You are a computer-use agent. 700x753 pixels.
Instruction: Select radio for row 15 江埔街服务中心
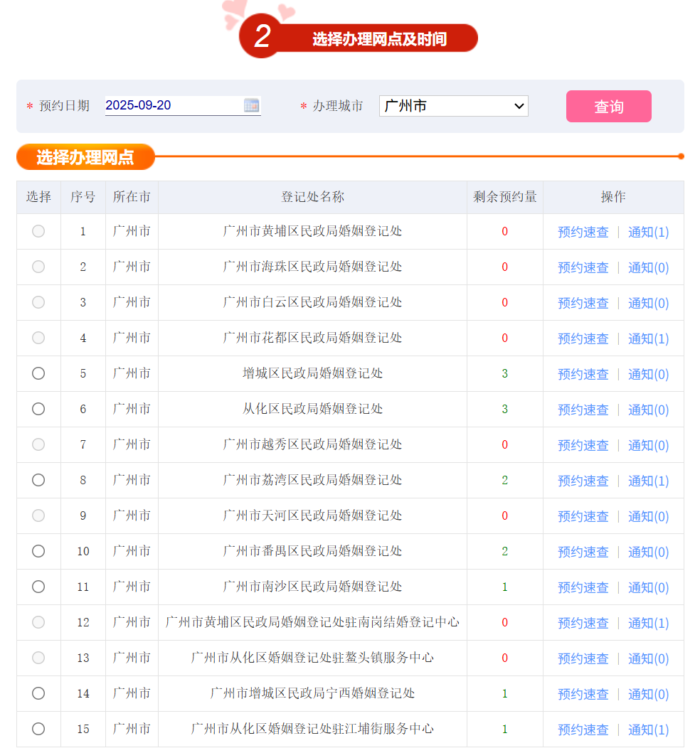click(38, 729)
